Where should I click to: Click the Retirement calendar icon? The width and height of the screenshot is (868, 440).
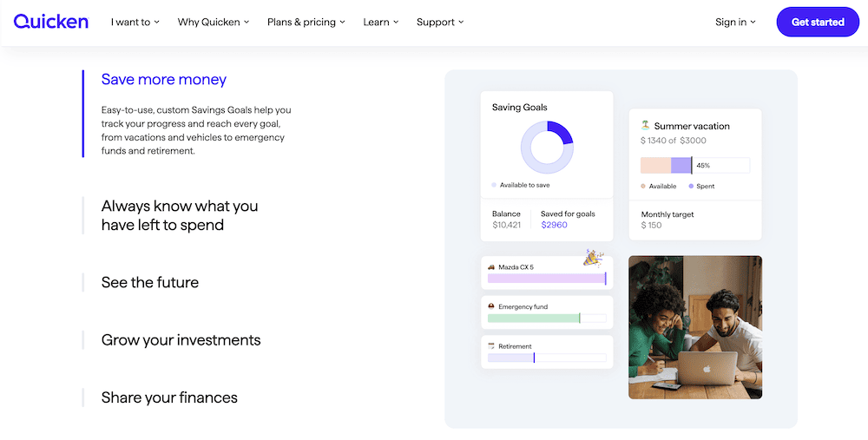click(x=491, y=346)
